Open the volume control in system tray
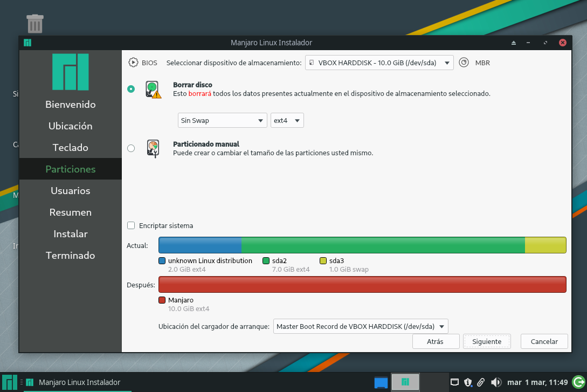 pos(496,382)
